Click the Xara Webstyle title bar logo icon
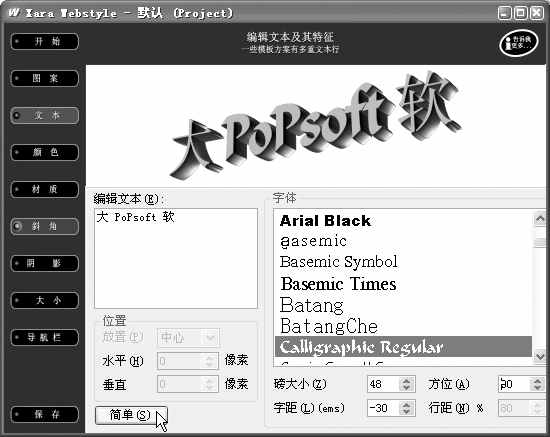The width and height of the screenshot is (550, 437). [14, 13]
